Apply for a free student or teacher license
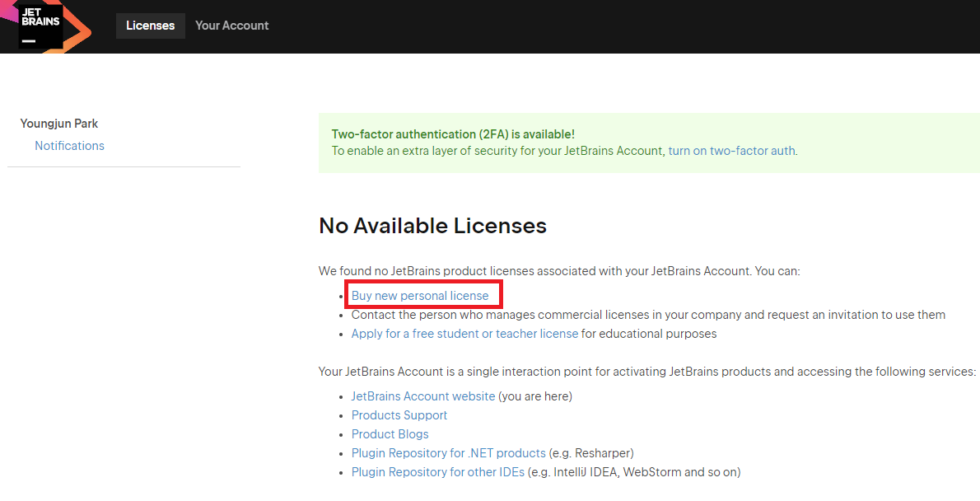The width and height of the screenshot is (980, 501). coord(464,334)
